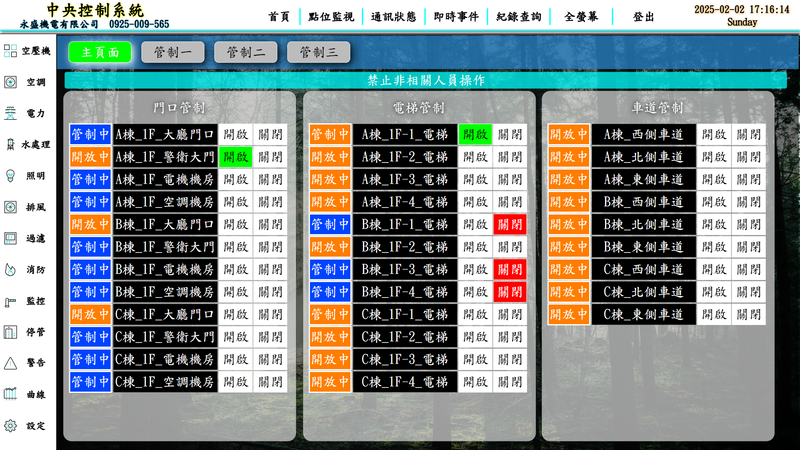
Task: Click 關閉 for C棟_西側車道
Action: coord(748,269)
